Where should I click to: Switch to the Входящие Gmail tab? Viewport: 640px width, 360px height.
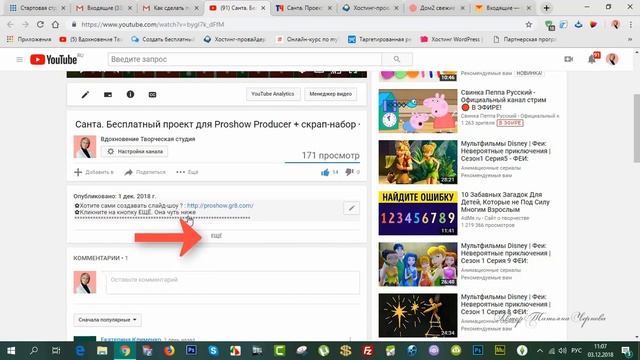coord(104,8)
